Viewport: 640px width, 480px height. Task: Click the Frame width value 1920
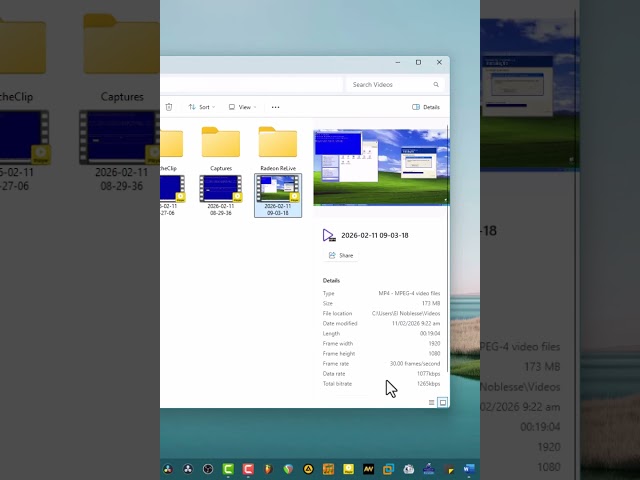click(434, 344)
